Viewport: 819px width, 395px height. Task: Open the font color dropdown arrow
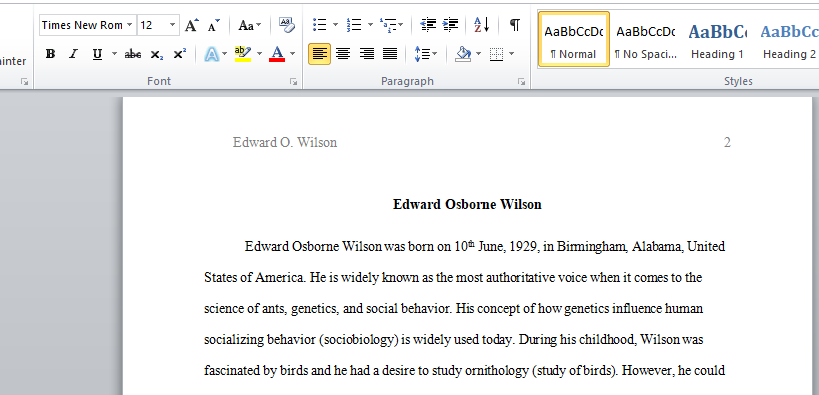coord(292,53)
